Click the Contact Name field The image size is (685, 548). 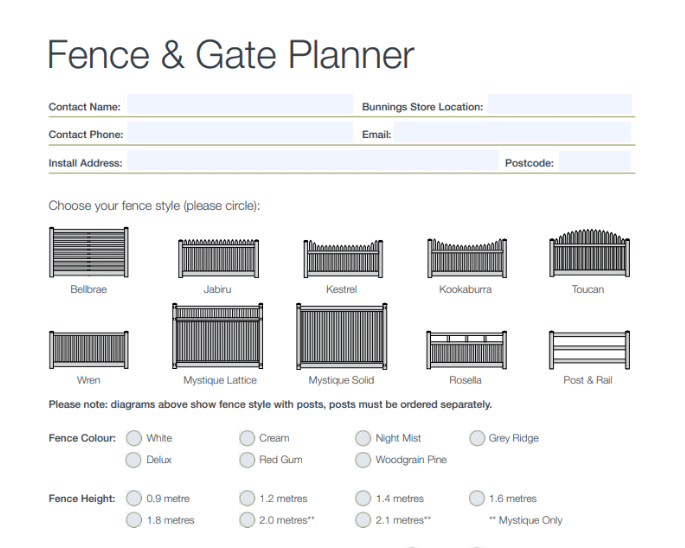(239, 106)
